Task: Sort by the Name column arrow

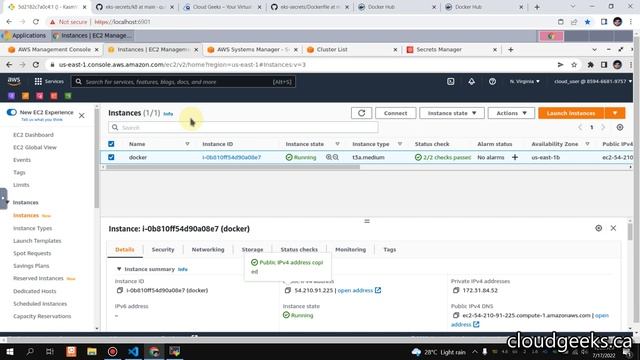Action: 187,144
